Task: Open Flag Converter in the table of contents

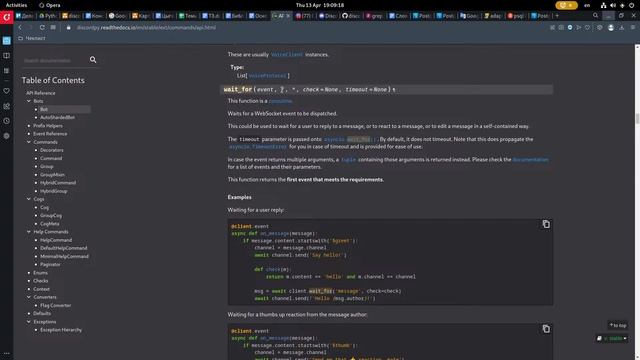Action: 56,305
